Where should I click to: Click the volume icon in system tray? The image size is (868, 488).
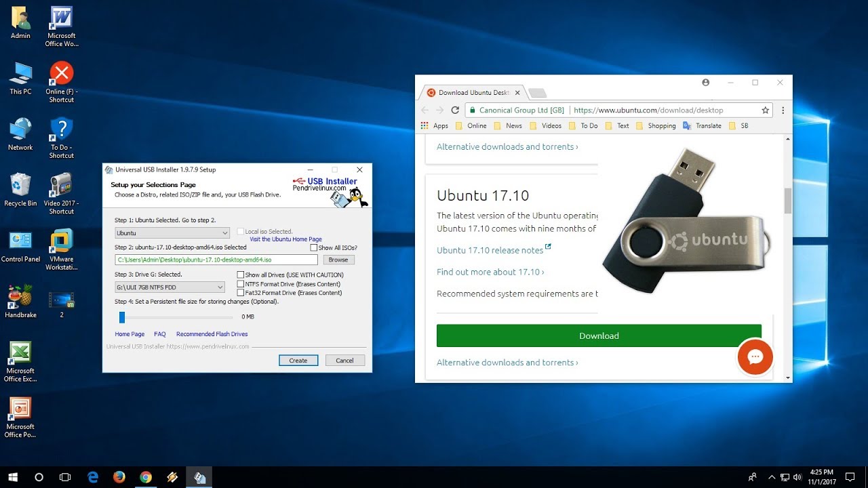tap(798, 477)
